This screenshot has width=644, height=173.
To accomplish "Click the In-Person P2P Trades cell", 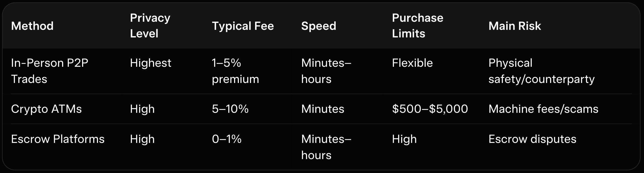I will pos(49,71).
